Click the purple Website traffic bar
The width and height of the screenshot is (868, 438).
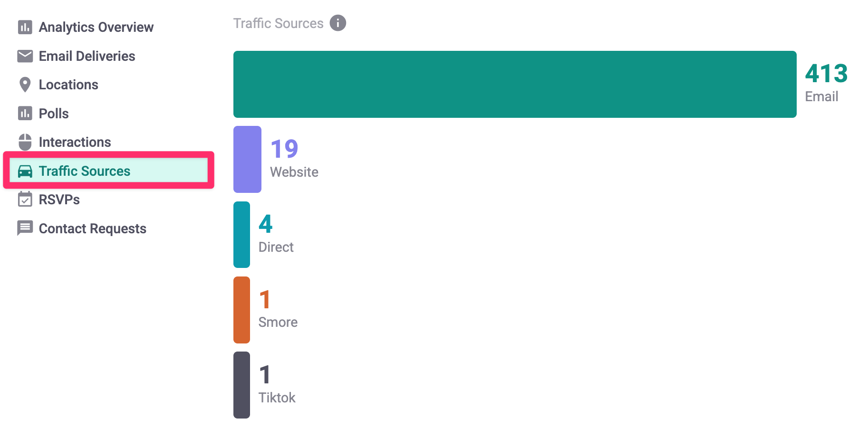click(x=247, y=159)
